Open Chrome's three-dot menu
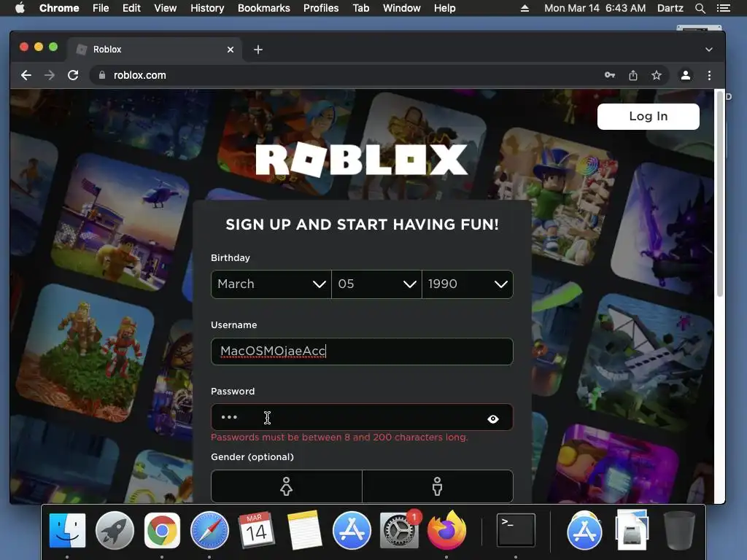This screenshot has height=560, width=747. pyautogui.click(x=709, y=75)
